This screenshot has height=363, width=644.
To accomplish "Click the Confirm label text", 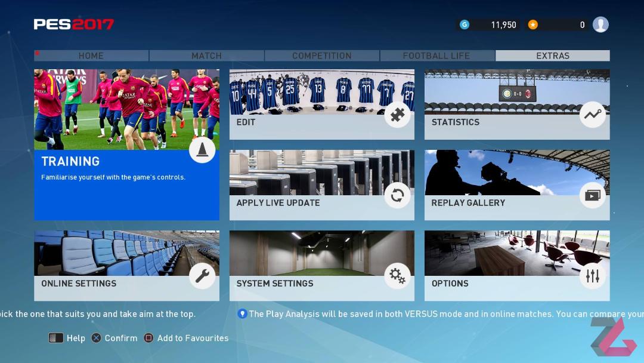I will click(120, 338).
